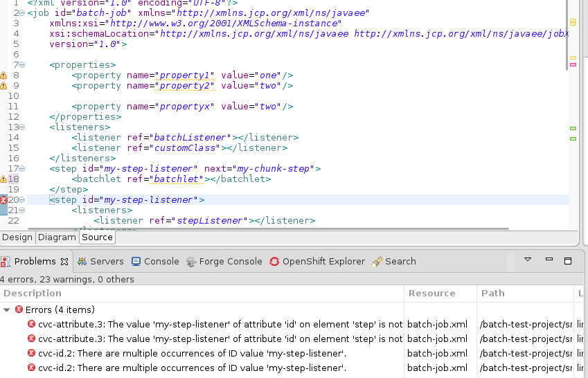Screen dimensions: 588x378
Task: Click the upper green overview ruler marker
Action: pos(573,129)
